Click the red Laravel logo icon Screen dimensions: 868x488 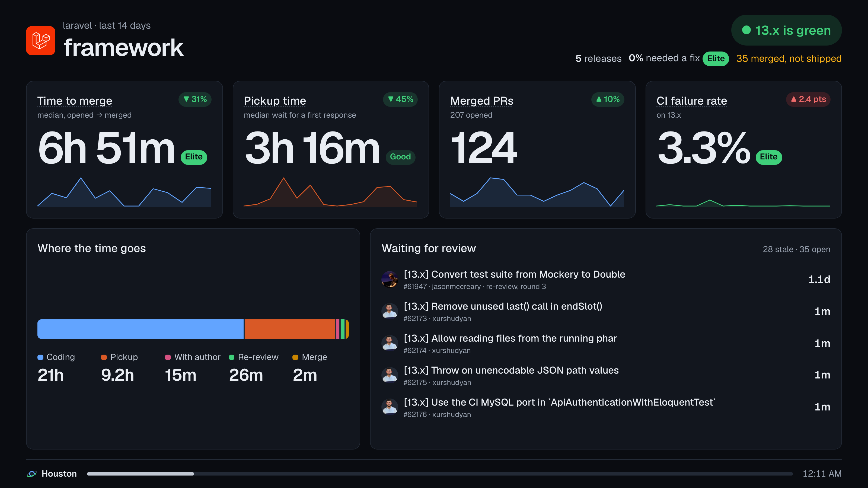point(40,40)
